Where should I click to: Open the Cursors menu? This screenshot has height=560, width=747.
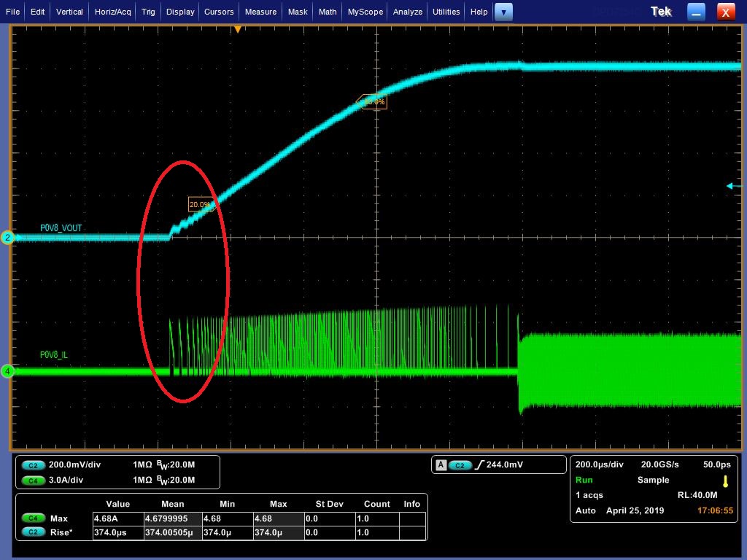pos(219,12)
